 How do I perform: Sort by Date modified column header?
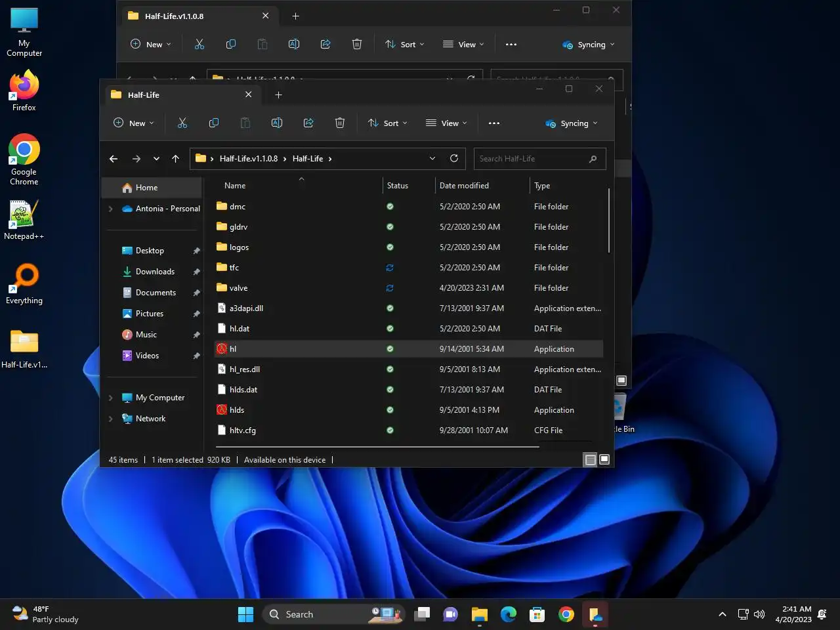(x=464, y=186)
